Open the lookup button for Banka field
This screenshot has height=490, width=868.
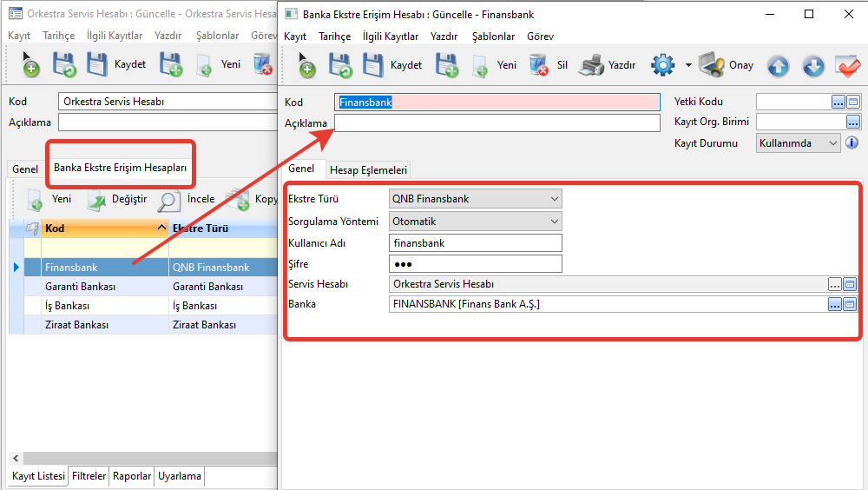(835, 305)
